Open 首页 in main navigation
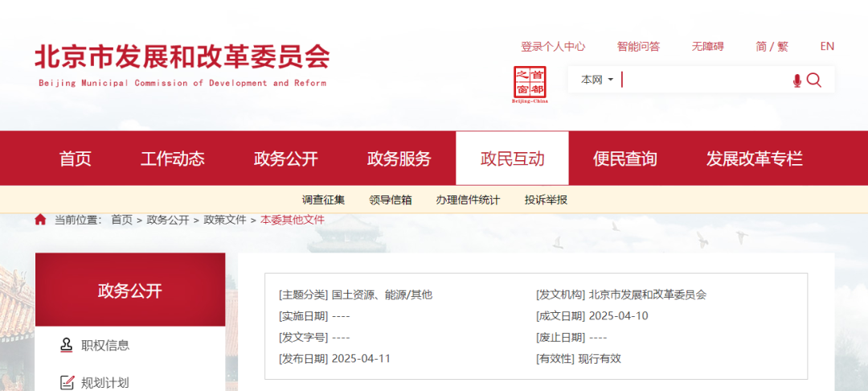The width and height of the screenshot is (868, 391). coord(76,159)
